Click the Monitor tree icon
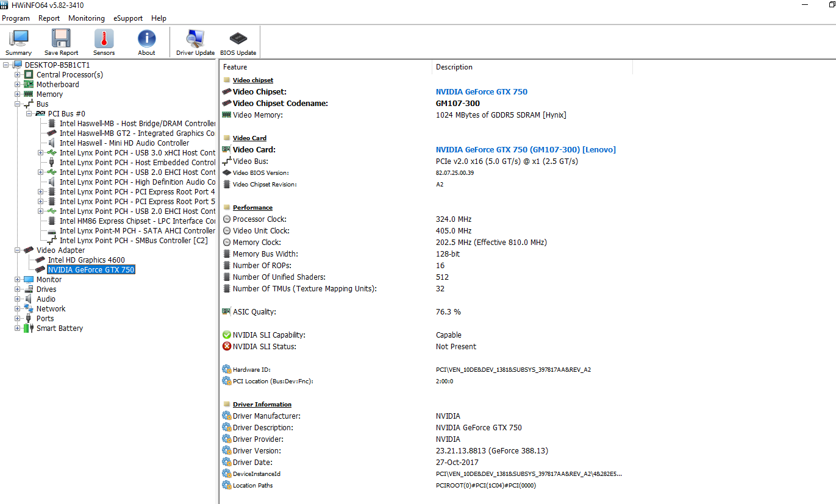This screenshot has width=836, height=504. click(x=29, y=279)
